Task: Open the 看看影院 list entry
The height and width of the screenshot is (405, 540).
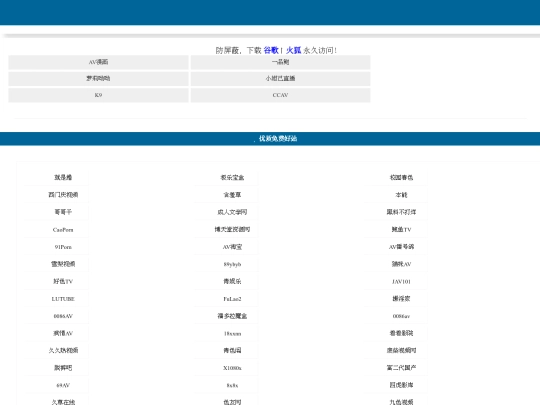Action: (401, 333)
